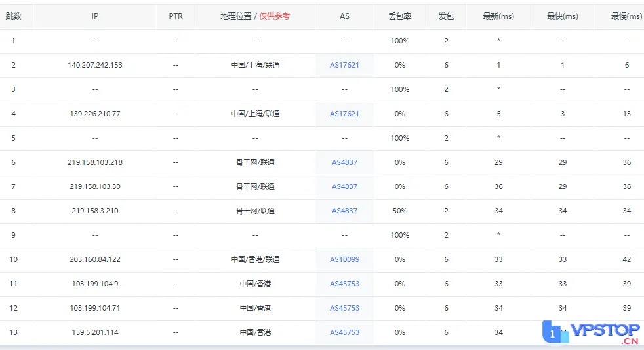Viewport: 644px width, 350px height.
Task: Open the AS17621 link in hop 4
Action: (x=344, y=114)
